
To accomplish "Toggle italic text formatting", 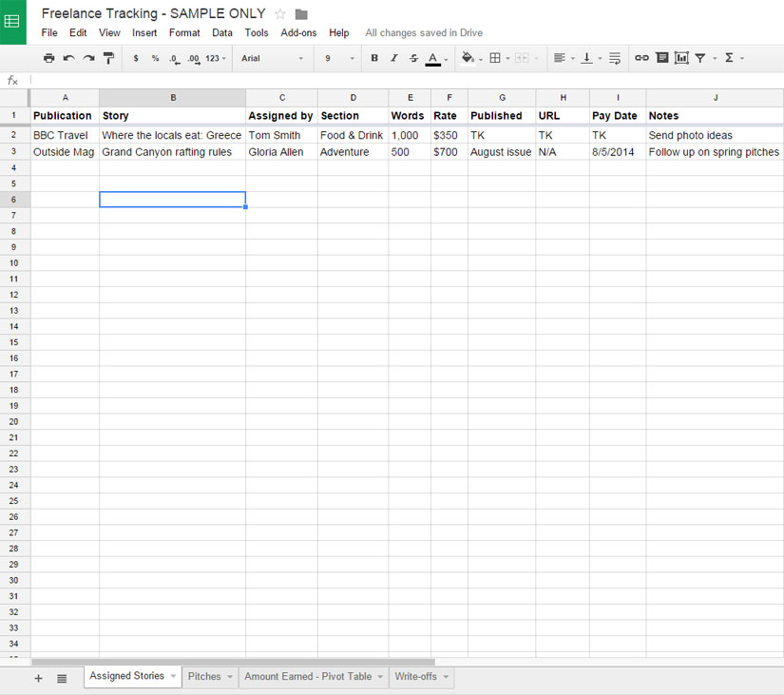I will click(393, 58).
